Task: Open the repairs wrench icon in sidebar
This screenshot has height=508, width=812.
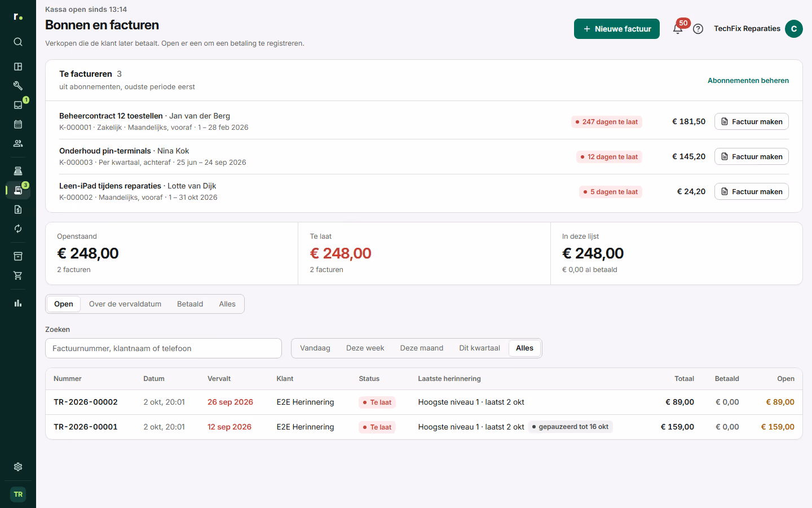Action: pos(18,86)
